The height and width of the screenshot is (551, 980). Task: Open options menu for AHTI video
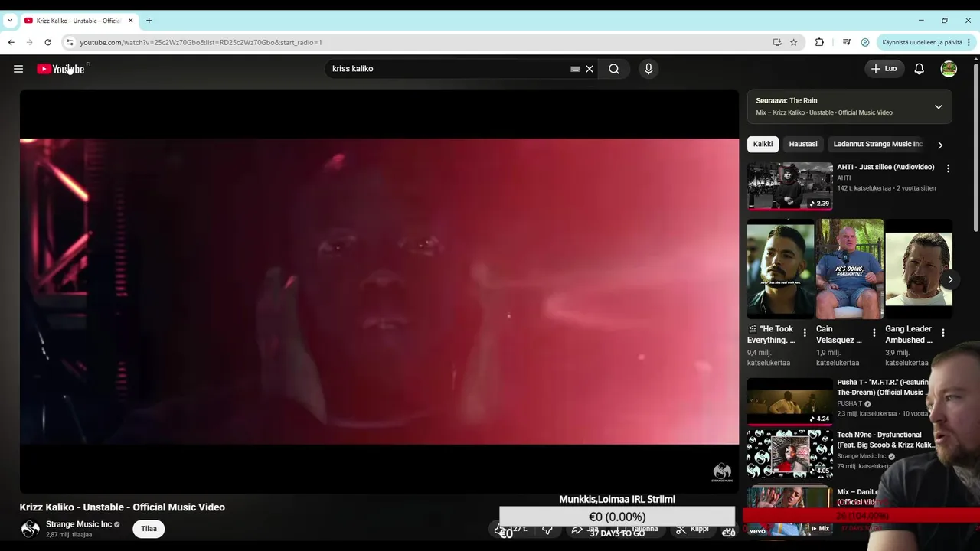(948, 168)
